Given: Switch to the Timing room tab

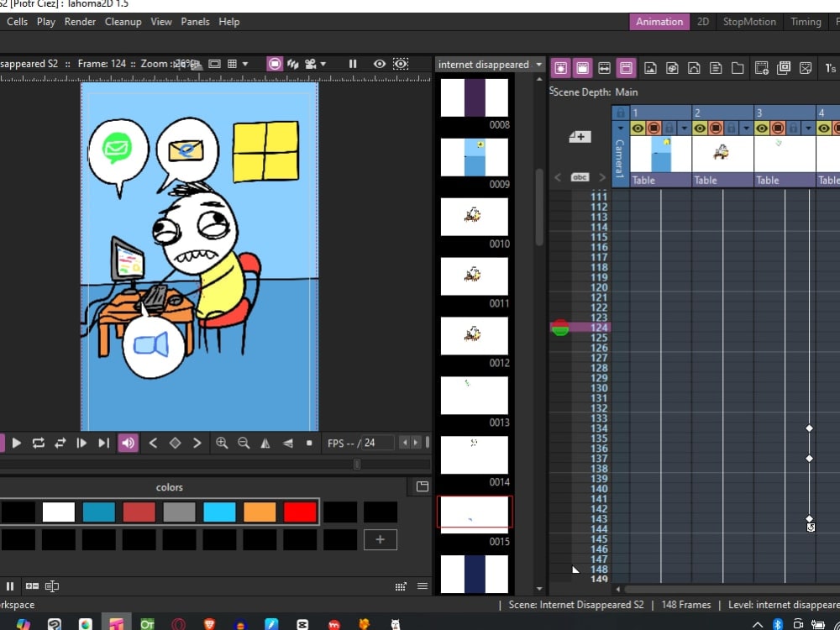Looking at the screenshot, I should (806, 22).
